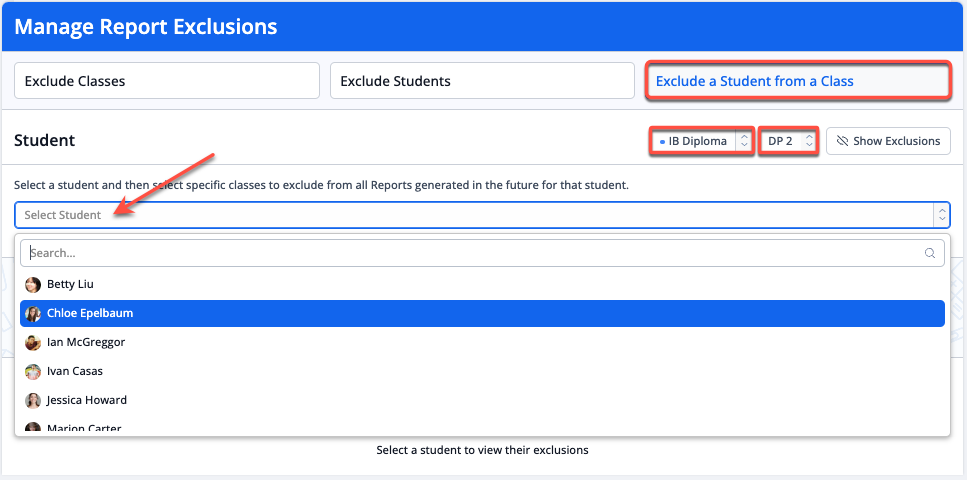This screenshot has height=480, width=967.
Task: Click into the Search text field
Action: 470,253
